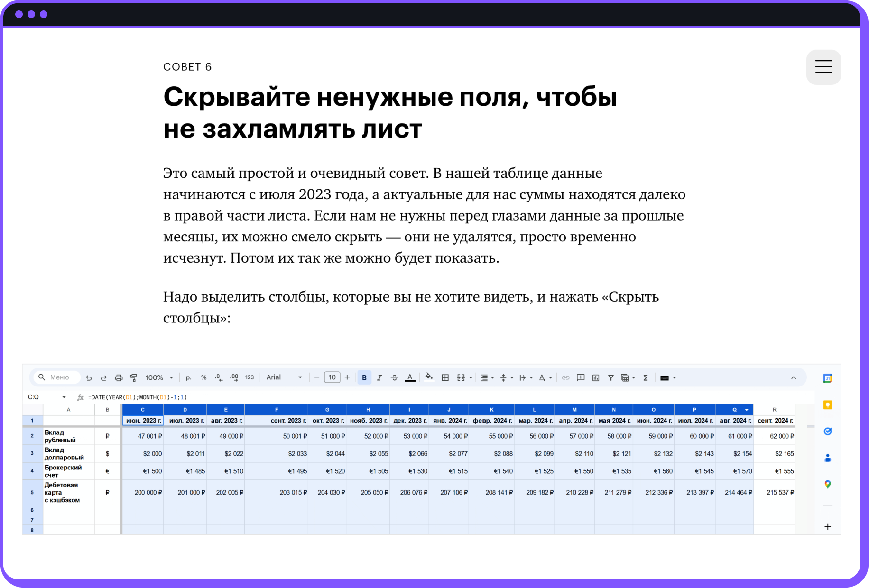This screenshot has width=869, height=588.
Task: Click cell 'Брокерский счет'
Action: click(69, 471)
